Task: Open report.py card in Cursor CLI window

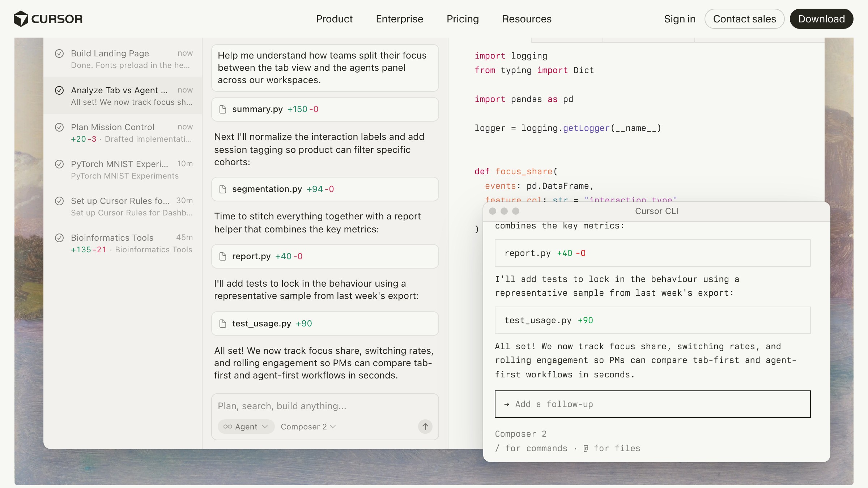Action: click(x=652, y=253)
